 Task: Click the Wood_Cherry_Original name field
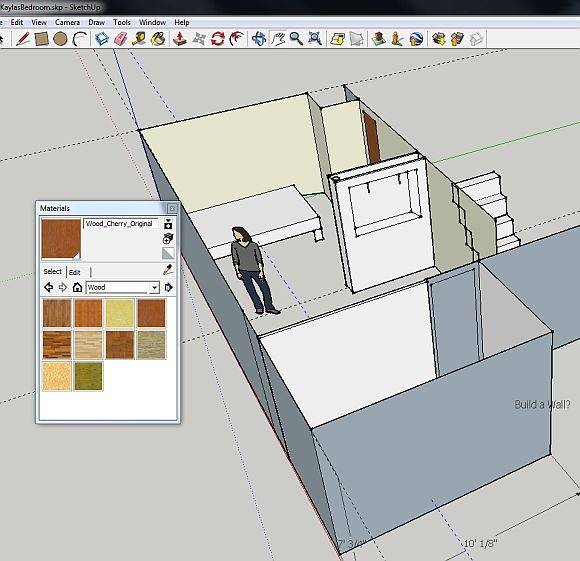[121, 223]
